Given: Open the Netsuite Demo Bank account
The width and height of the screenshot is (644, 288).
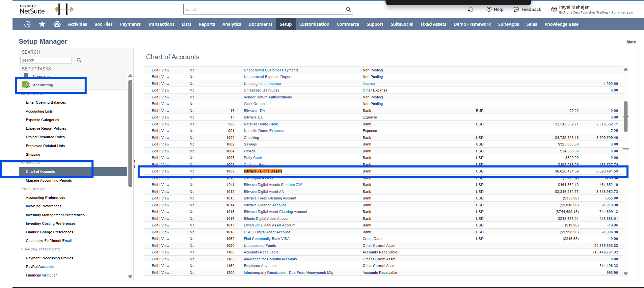Looking at the screenshot, I should [x=260, y=124].
